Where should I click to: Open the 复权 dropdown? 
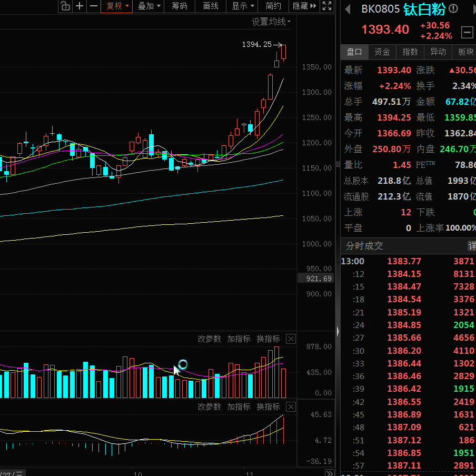(117, 6)
